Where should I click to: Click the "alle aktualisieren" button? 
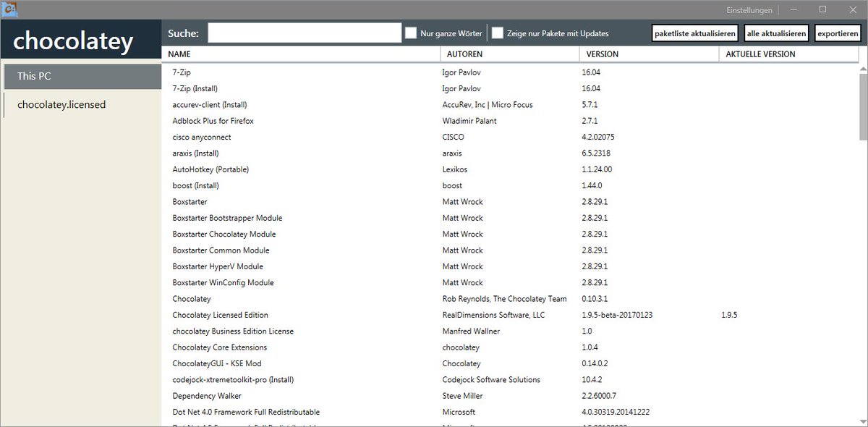click(x=776, y=33)
